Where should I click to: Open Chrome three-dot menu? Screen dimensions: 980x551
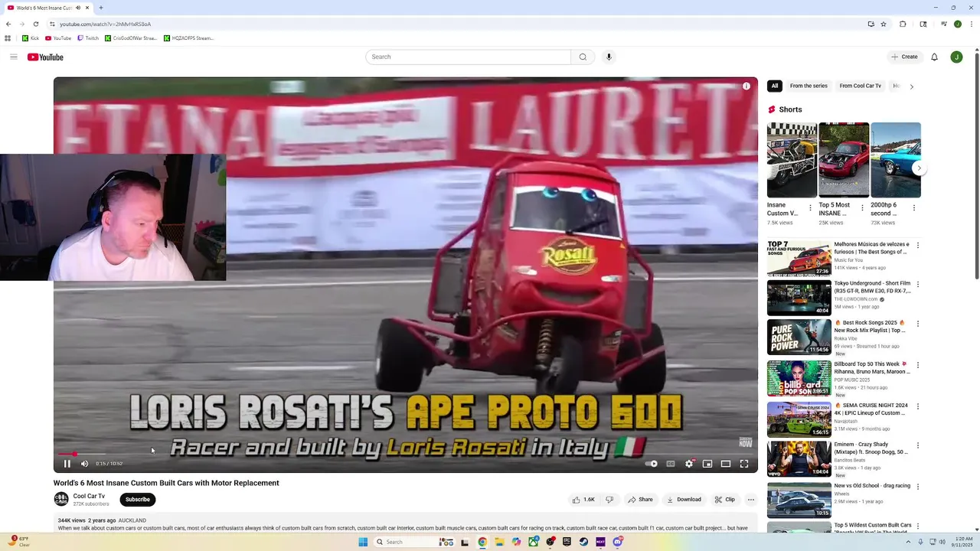[970, 24]
